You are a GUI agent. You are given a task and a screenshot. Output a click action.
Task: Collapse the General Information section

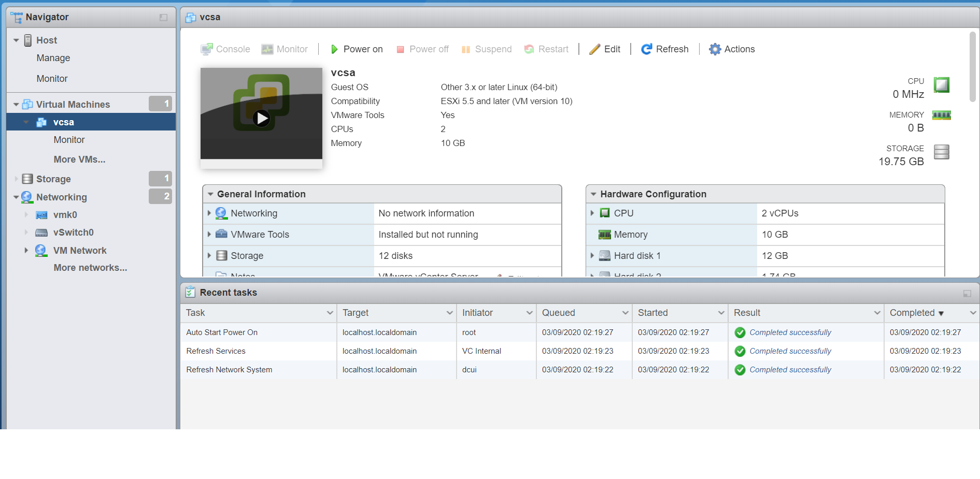click(211, 194)
